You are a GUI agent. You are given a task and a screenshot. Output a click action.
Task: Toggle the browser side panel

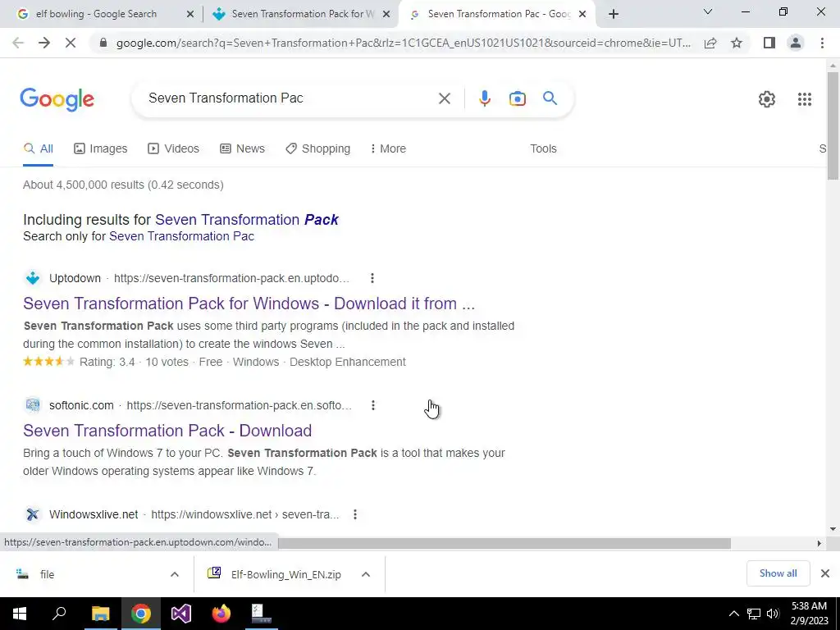769,43
